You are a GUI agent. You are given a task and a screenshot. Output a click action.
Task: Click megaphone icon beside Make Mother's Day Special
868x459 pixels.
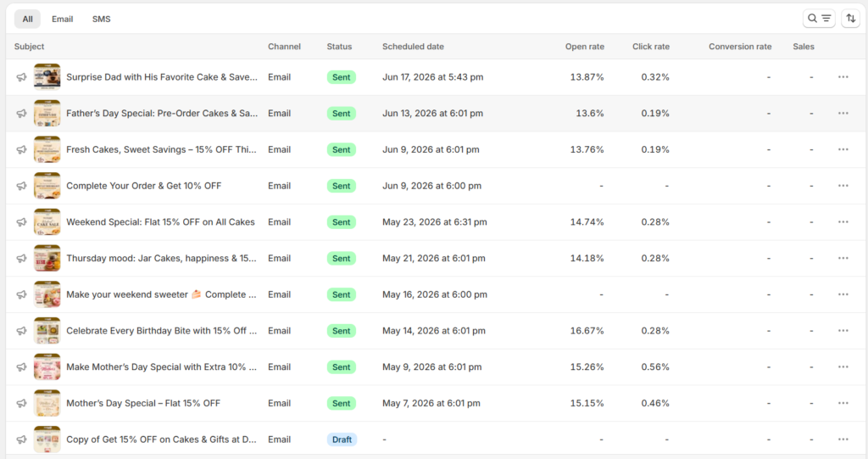[x=21, y=367]
